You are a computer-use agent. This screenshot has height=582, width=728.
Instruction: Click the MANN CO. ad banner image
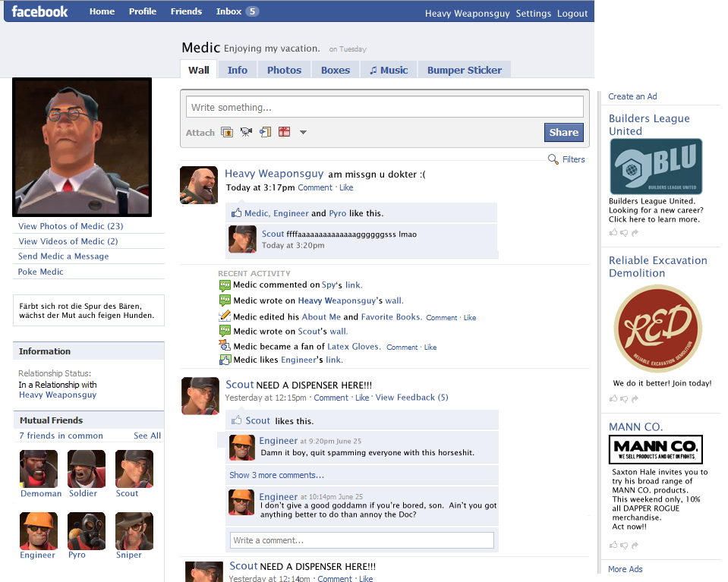coord(656,449)
